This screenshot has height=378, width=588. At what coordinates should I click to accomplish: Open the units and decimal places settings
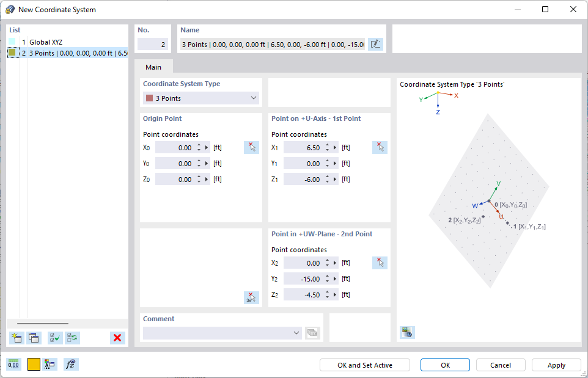point(13,364)
